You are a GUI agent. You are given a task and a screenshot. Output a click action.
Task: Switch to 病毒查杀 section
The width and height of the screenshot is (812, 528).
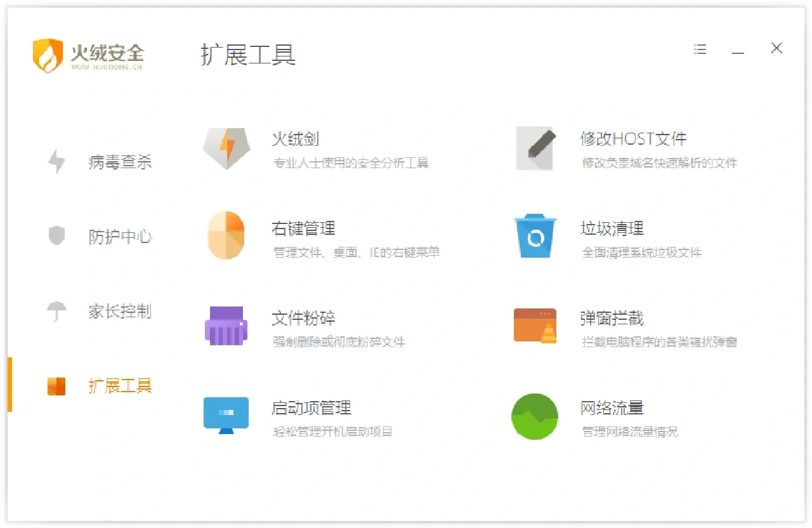pyautogui.click(x=121, y=162)
